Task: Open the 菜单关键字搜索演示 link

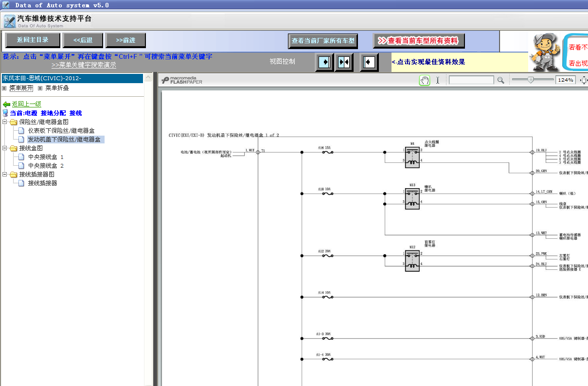Action: pos(84,65)
